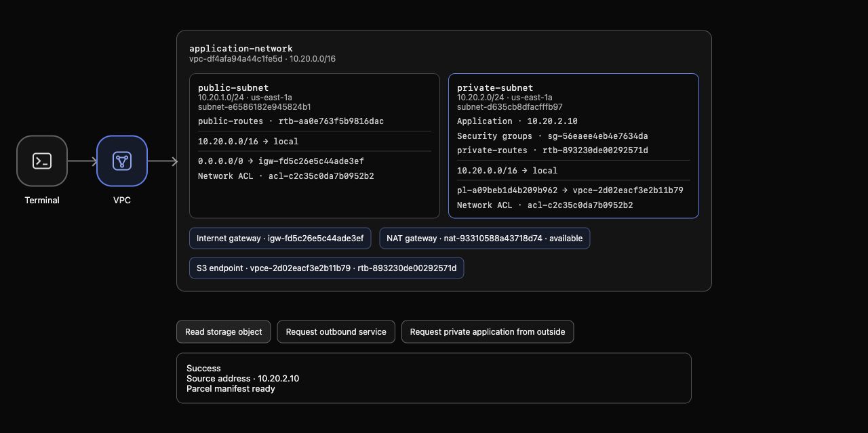
Task: Select the 10.20.2.0/24 · us-east-1a line
Action: (505, 98)
